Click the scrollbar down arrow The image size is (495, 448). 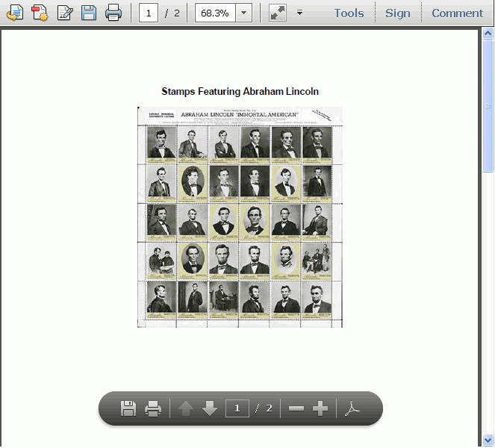tap(488, 440)
